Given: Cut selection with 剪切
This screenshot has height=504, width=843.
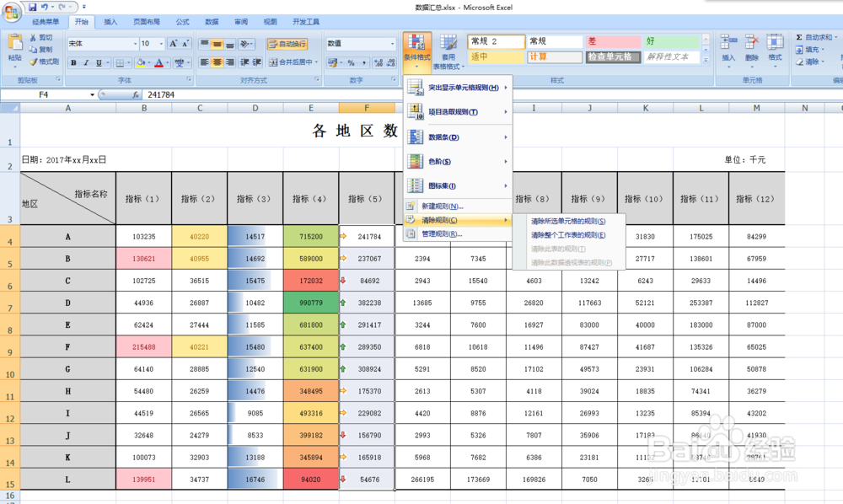Looking at the screenshot, I should [41, 37].
